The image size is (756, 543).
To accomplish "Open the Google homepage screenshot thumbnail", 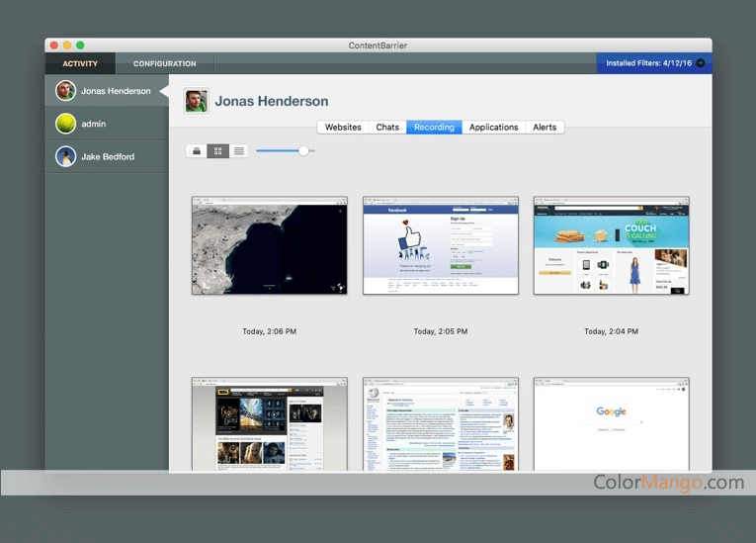I will pos(611,423).
